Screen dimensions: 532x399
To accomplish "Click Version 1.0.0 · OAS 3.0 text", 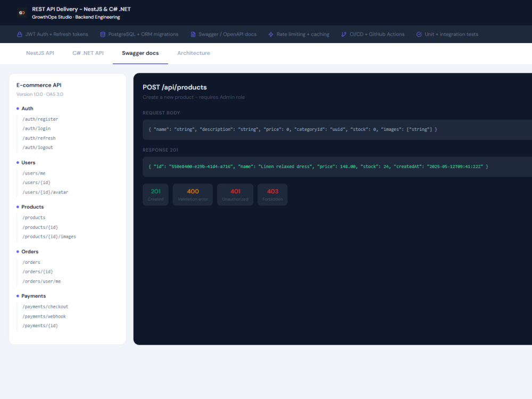I will (x=40, y=94).
